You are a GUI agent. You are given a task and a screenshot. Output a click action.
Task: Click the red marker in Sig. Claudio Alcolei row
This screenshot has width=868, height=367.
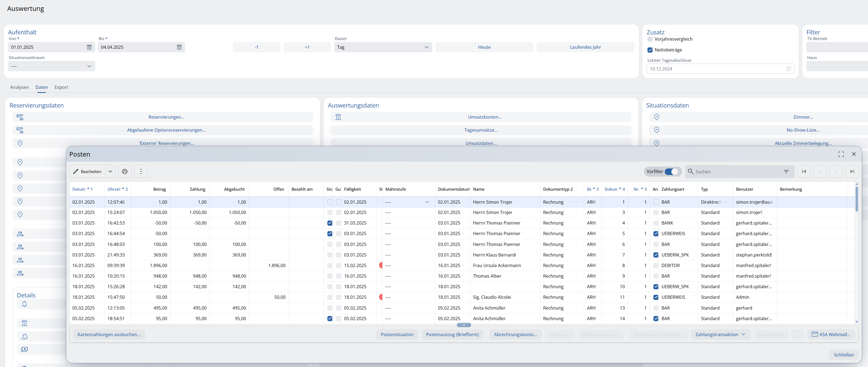[381, 297]
